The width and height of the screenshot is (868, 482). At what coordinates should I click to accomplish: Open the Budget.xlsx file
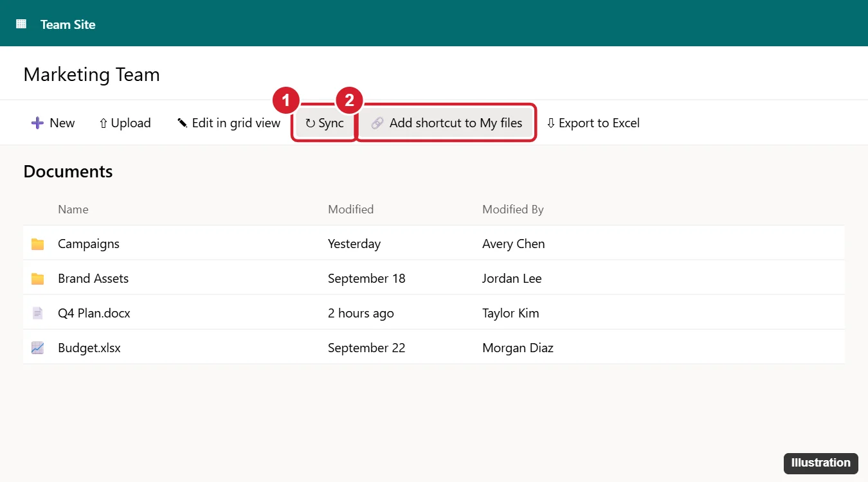tap(89, 348)
